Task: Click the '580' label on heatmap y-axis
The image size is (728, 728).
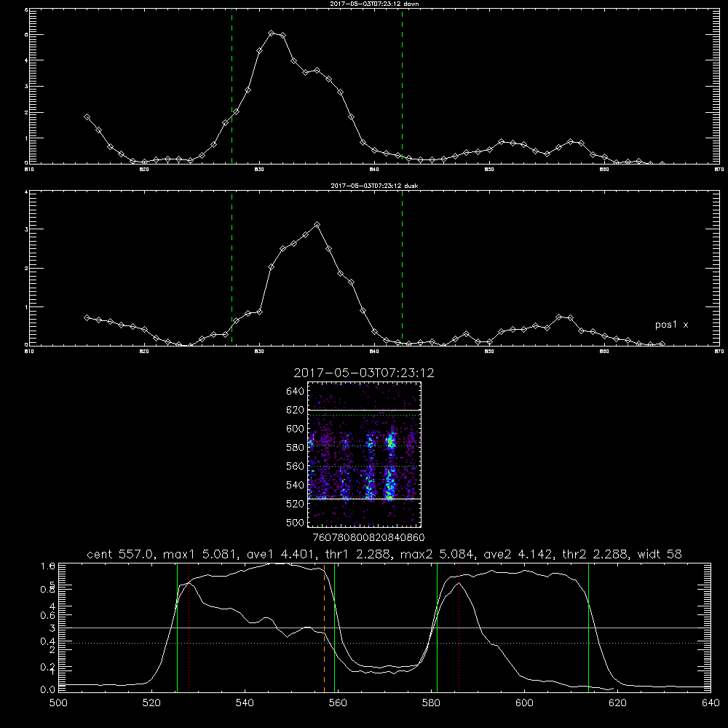Action: click(x=296, y=448)
